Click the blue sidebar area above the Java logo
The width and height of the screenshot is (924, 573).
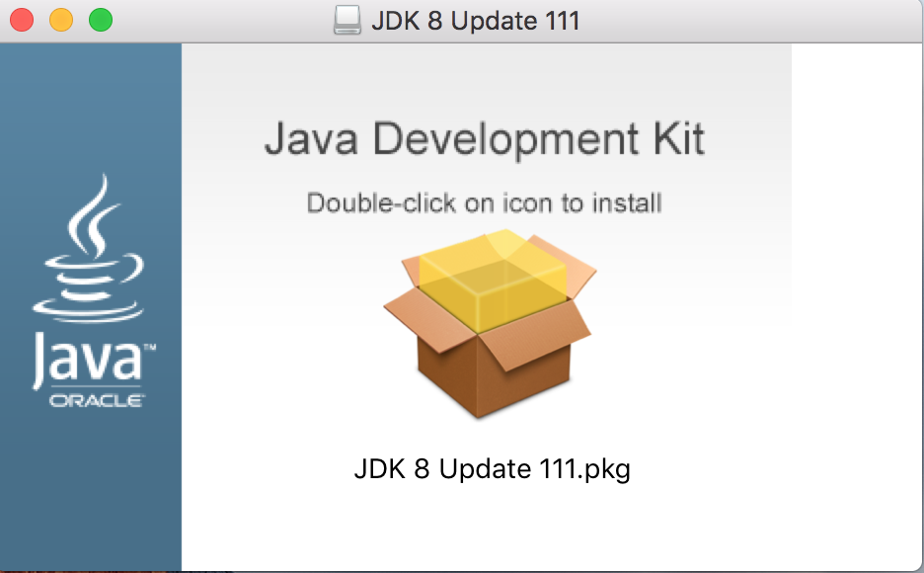(91, 106)
